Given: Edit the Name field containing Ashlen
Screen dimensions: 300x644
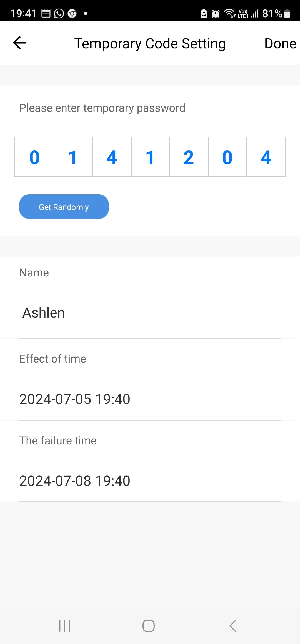Looking at the screenshot, I should pyautogui.click(x=150, y=313).
